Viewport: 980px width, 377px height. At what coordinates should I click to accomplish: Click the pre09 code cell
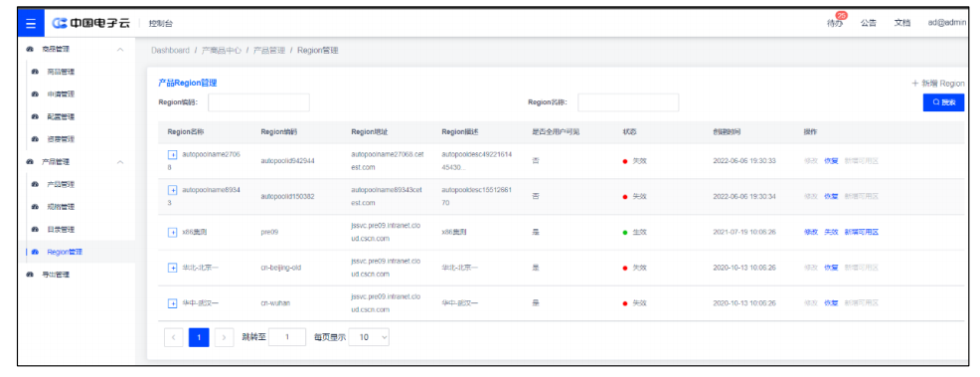(x=269, y=232)
